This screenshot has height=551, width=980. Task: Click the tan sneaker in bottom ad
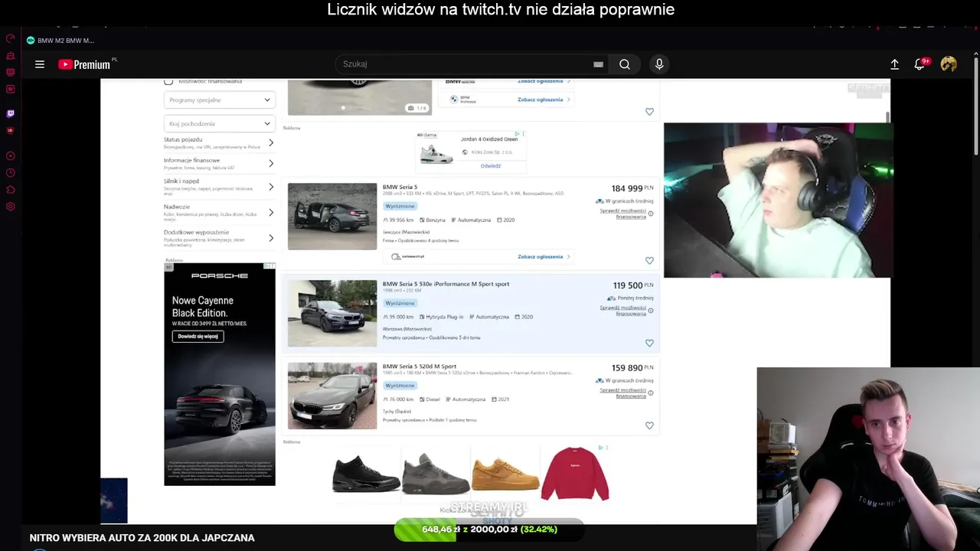pos(505,474)
